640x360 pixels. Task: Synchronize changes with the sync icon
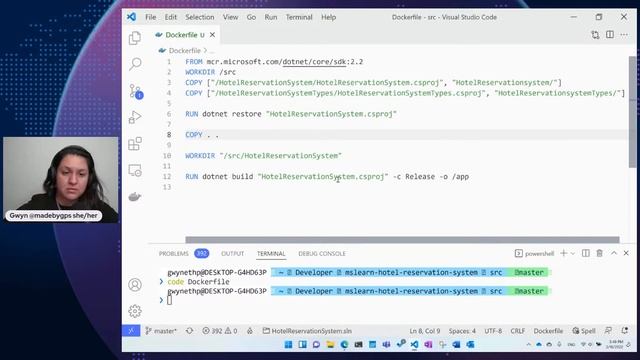coord(189,331)
